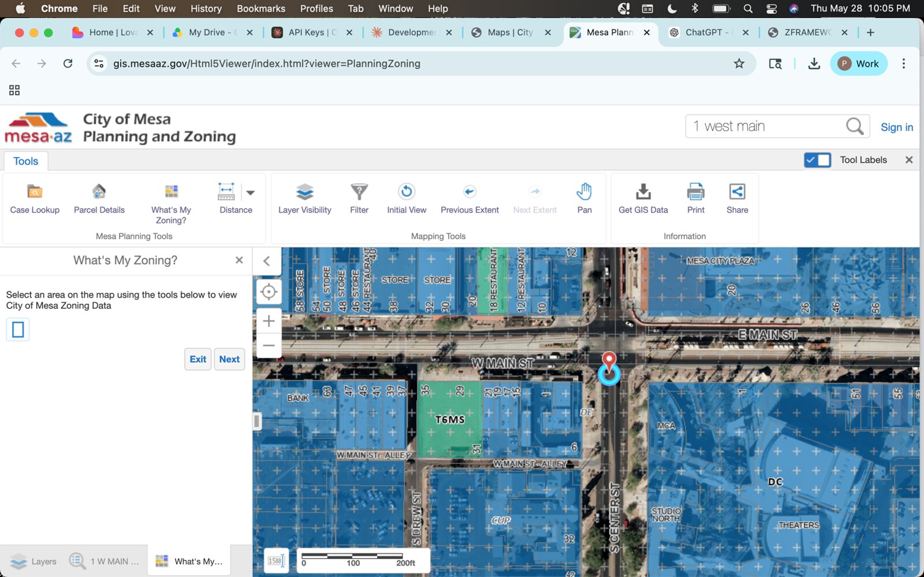This screenshot has width=924, height=577.
Task: Click the '1 west main' search field
Action: (x=767, y=126)
